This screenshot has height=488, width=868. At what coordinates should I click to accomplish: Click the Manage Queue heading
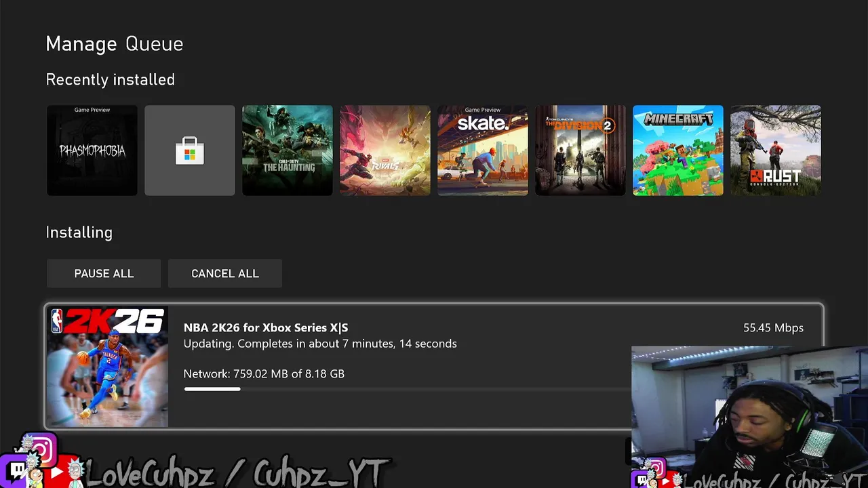point(115,44)
